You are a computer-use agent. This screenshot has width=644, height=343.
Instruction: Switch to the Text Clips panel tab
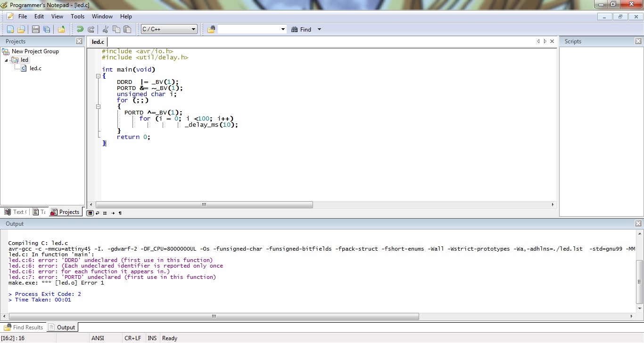click(x=16, y=212)
